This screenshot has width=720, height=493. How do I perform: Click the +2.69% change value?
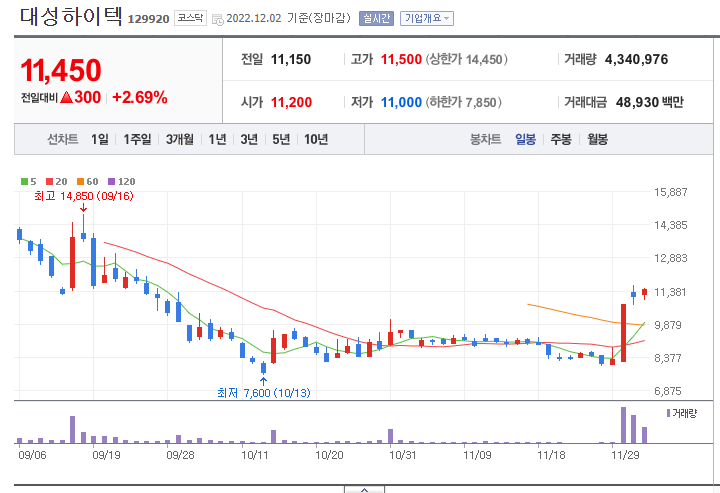(x=140, y=97)
